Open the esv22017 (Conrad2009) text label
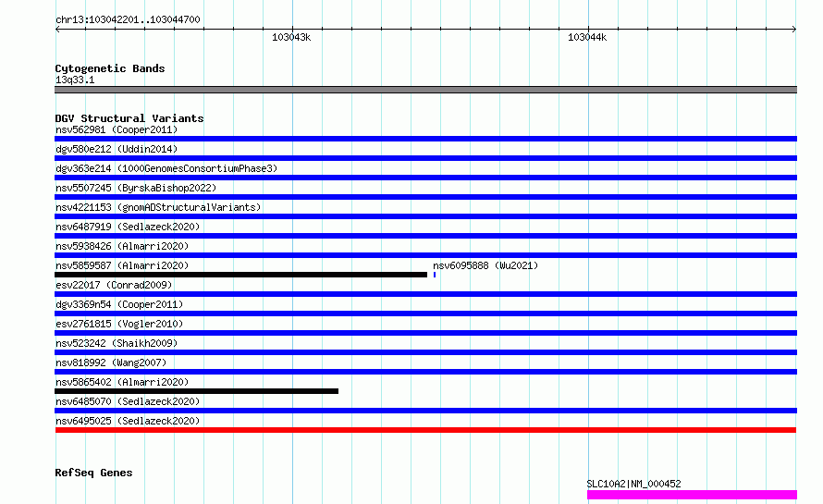Viewport: 823px width, 504px height. [x=114, y=285]
